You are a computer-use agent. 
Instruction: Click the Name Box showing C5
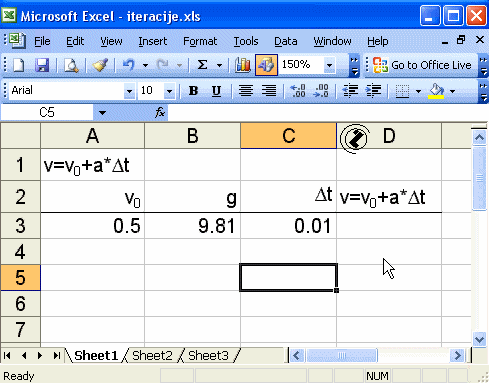click(47, 112)
